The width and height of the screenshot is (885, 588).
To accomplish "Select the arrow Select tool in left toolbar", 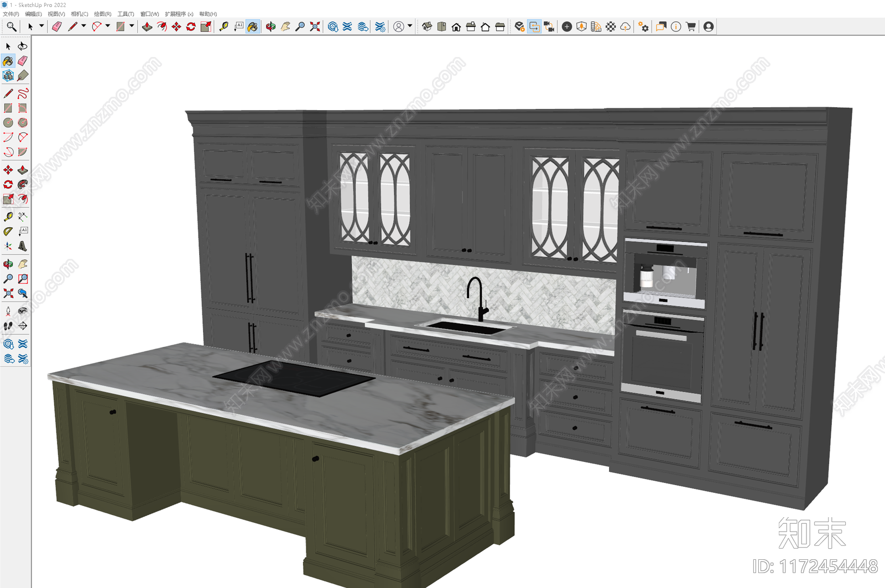I will [x=8, y=46].
